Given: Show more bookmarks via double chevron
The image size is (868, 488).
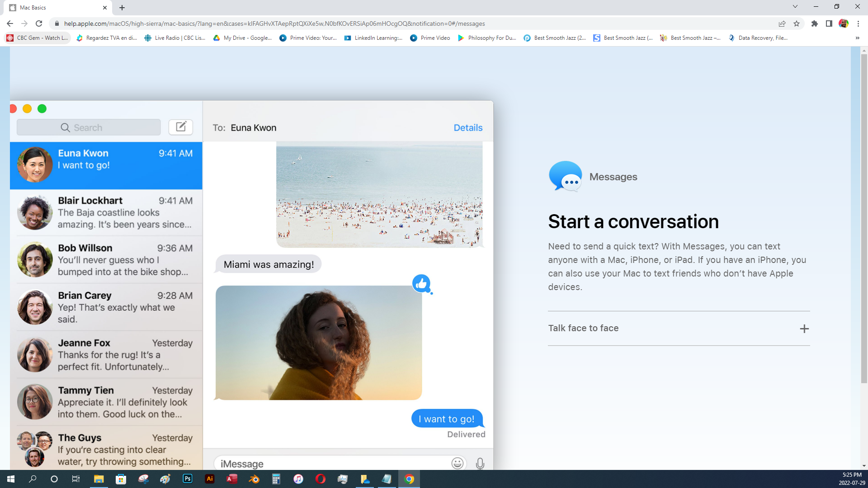Looking at the screenshot, I should pos(857,38).
